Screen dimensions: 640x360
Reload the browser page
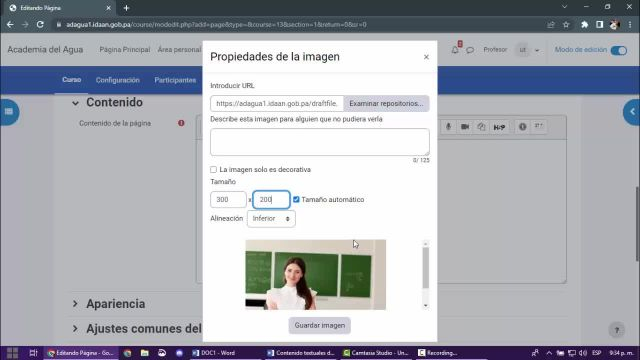pyautogui.click(x=40, y=24)
